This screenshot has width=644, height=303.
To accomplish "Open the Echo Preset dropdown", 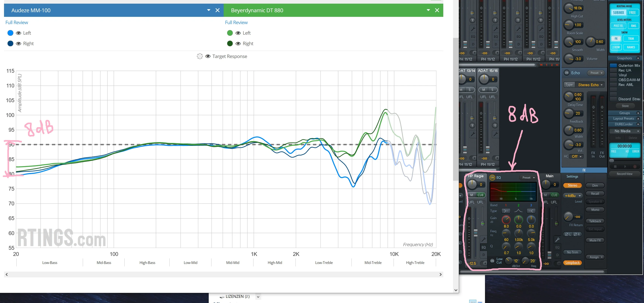I will tap(596, 73).
